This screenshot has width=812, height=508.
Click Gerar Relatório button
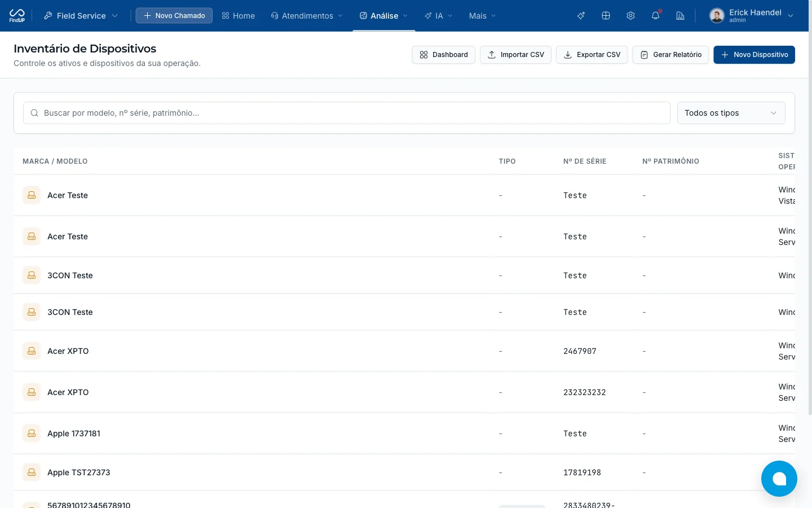point(670,55)
